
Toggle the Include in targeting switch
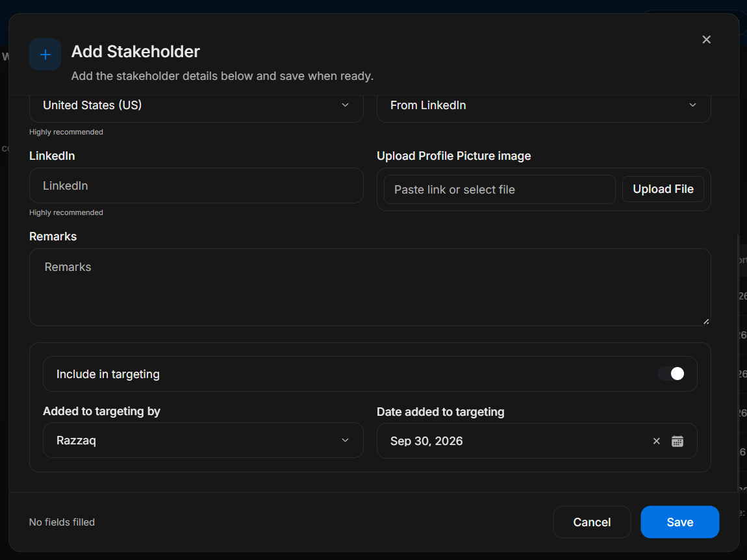(x=671, y=374)
